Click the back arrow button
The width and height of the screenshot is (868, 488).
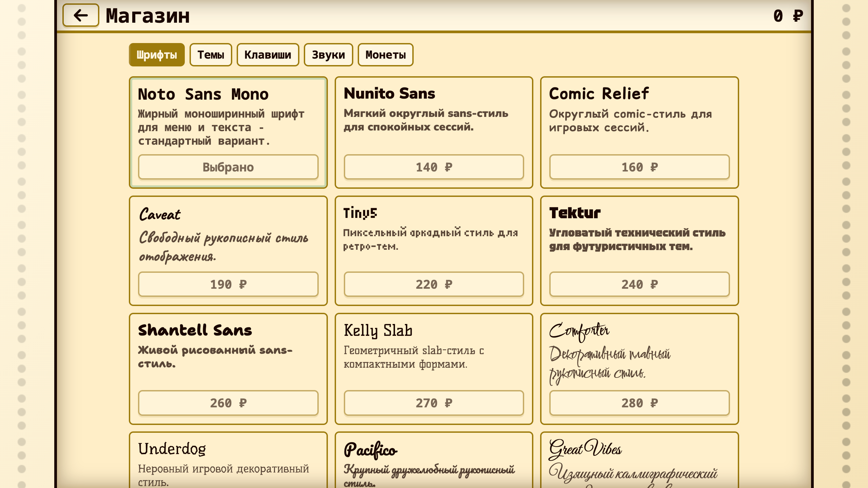81,15
